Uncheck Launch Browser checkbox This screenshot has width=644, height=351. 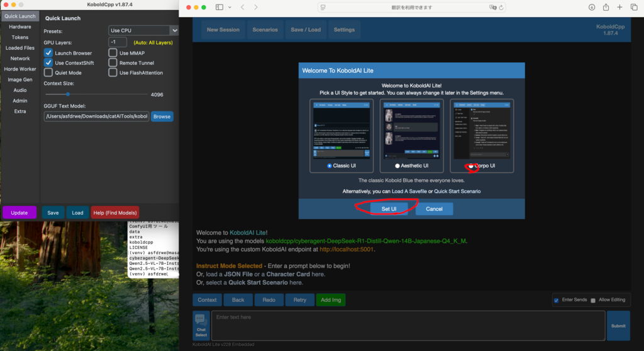tap(48, 53)
